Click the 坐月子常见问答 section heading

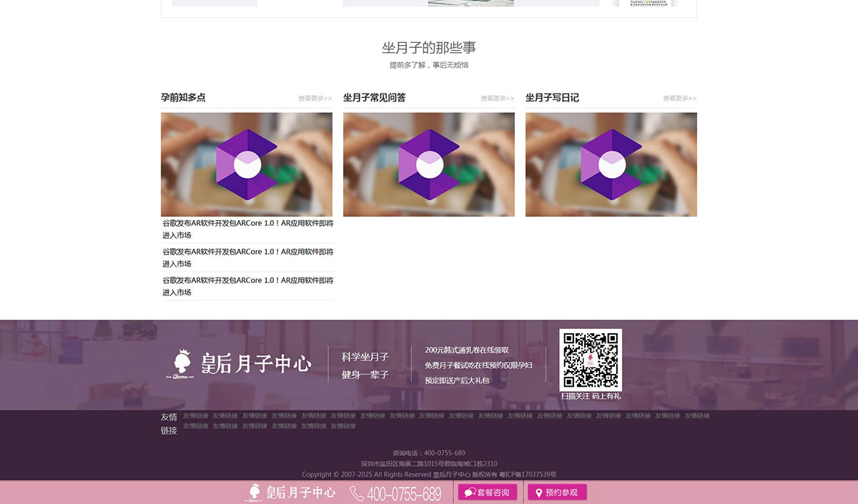(x=375, y=97)
